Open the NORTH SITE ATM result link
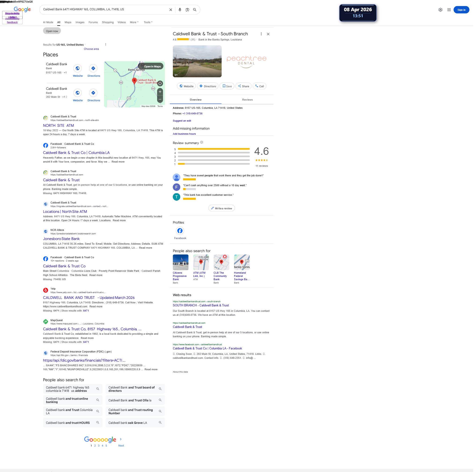The width and height of the screenshot is (476, 472). pyautogui.click(x=59, y=126)
